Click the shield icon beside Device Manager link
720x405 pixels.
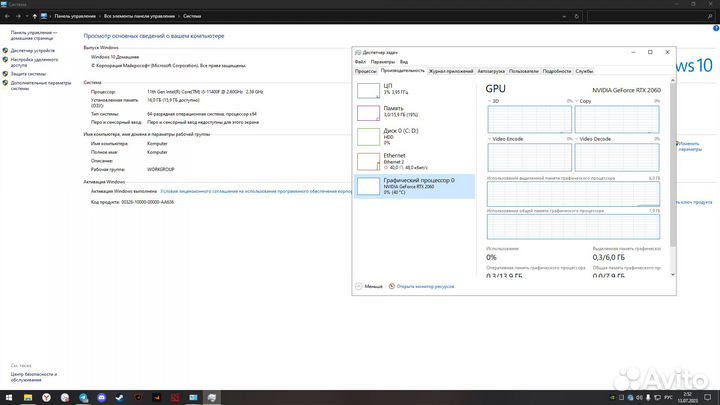pos(5,51)
